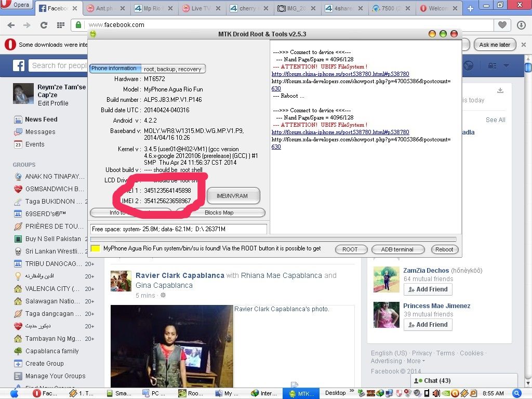Open the ADB terminal button
Screen dimensions: 532x399
point(397,249)
